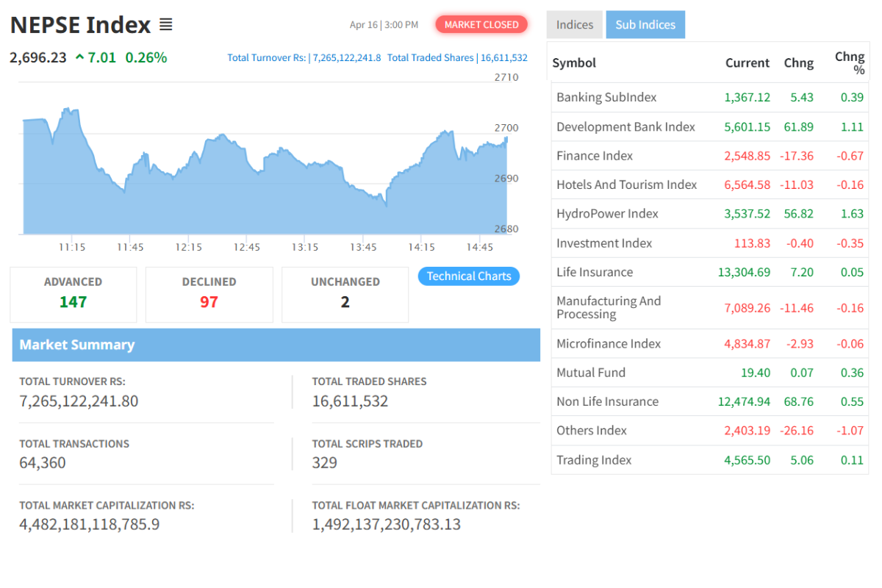Click the Total Traded Shares link above chart
Image resolution: width=882 pixels, height=588 pixels.
tap(457, 57)
